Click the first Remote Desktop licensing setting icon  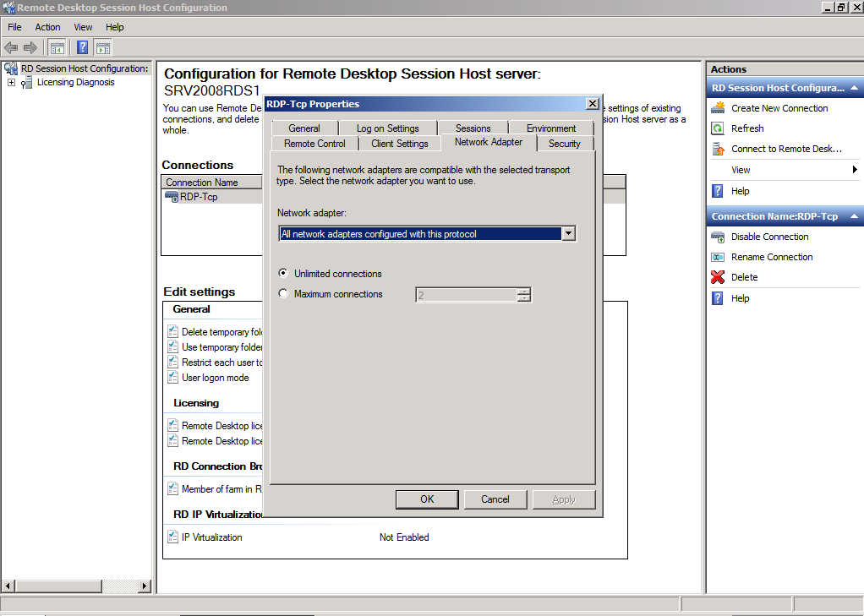pos(173,425)
